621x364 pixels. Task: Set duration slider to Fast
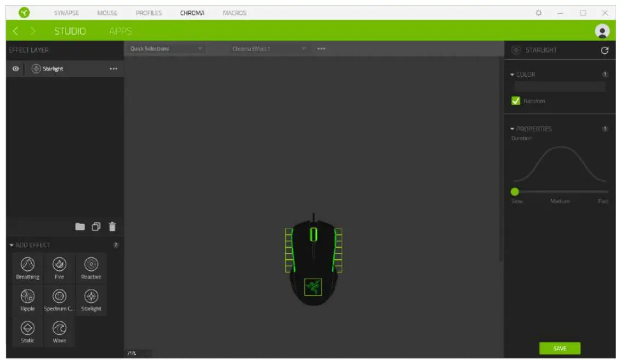pos(605,192)
